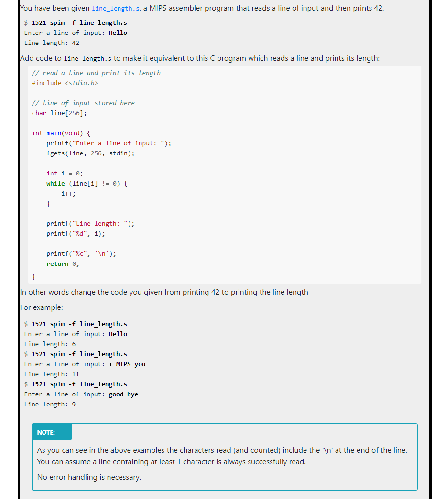Screen dimensions: 435x504
Task: Select the int main(void) function line
Action: point(61,133)
